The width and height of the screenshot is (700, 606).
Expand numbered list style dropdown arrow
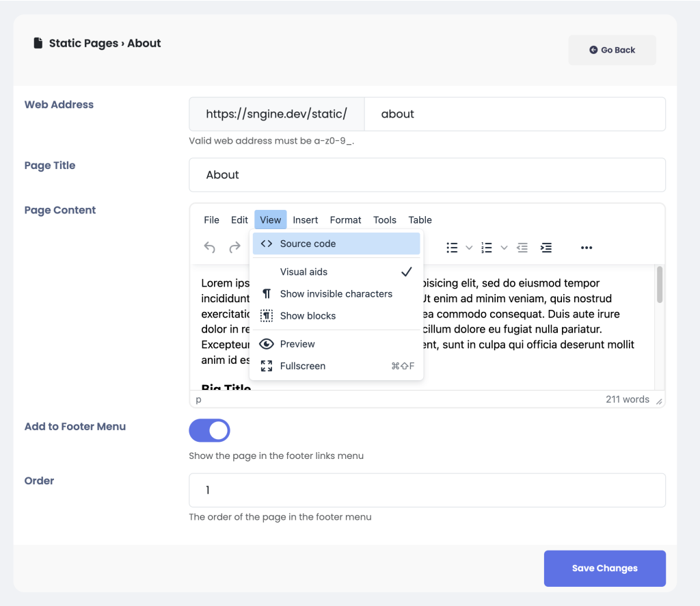tap(504, 248)
